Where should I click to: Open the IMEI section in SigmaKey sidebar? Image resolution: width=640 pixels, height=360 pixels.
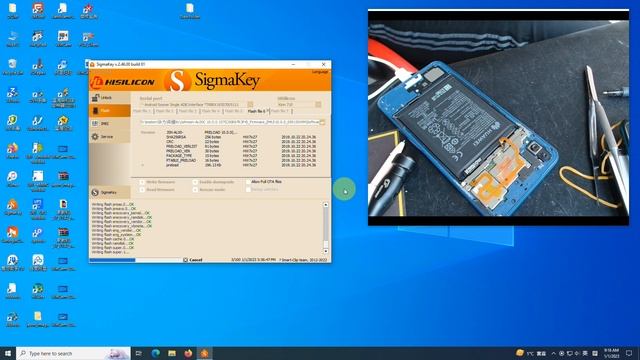point(109,124)
